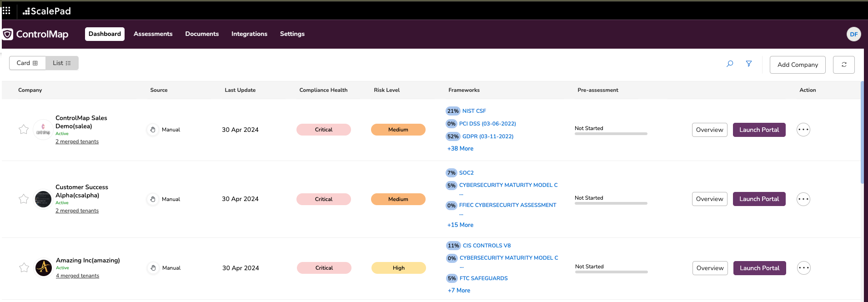Open Overview for Customer Success Alpha
The height and width of the screenshot is (302, 868).
pyautogui.click(x=709, y=199)
